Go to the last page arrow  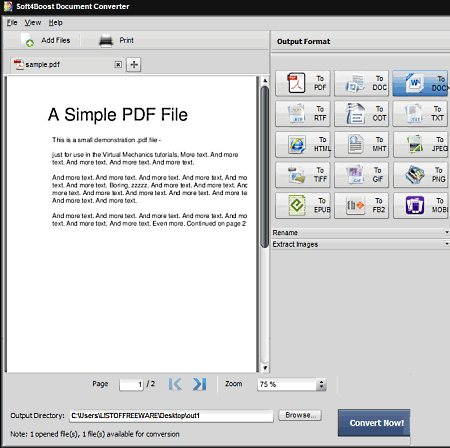pos(199,384)
